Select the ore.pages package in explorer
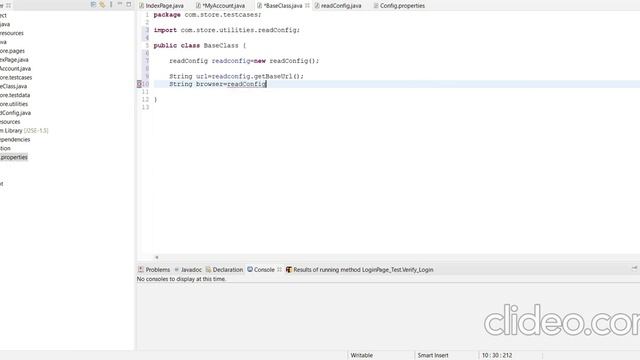The image size is (640, 360). tap(12, 51)
